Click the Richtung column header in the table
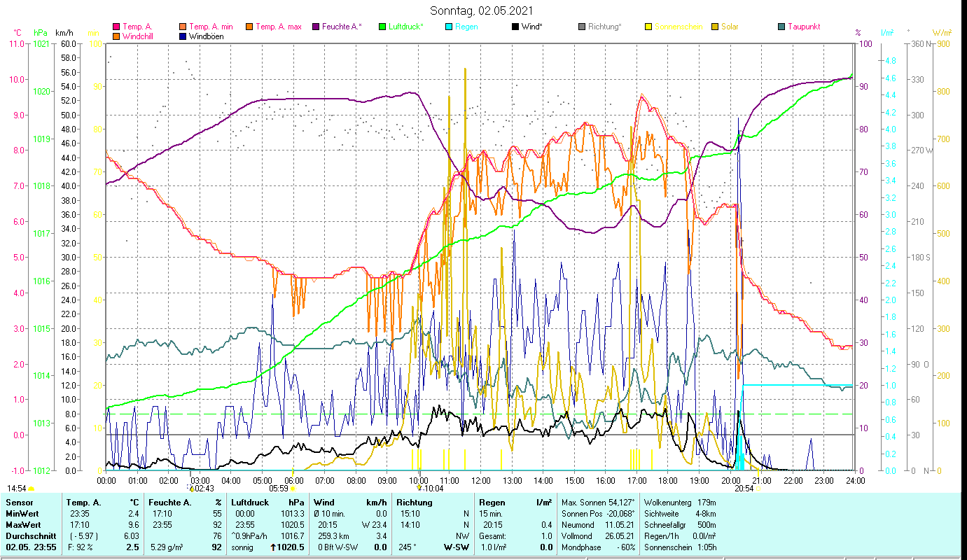Viewport: 967px width, 560px height. pyautogui.click(x=415, y=503)
